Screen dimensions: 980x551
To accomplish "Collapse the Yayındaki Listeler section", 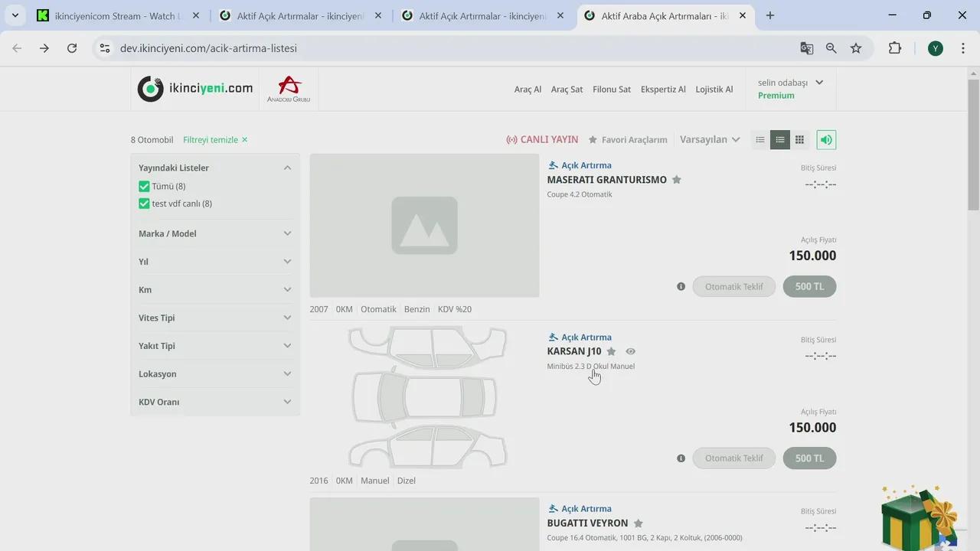I will click(287, 168).
